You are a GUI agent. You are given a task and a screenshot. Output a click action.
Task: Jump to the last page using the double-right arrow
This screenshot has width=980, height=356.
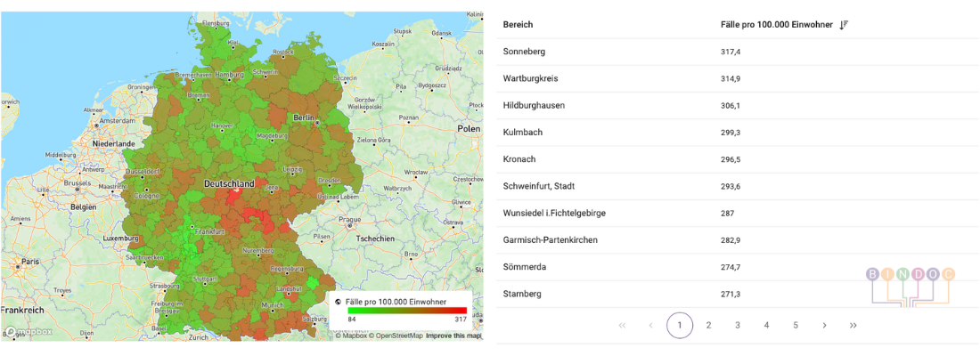click(853, 326)
